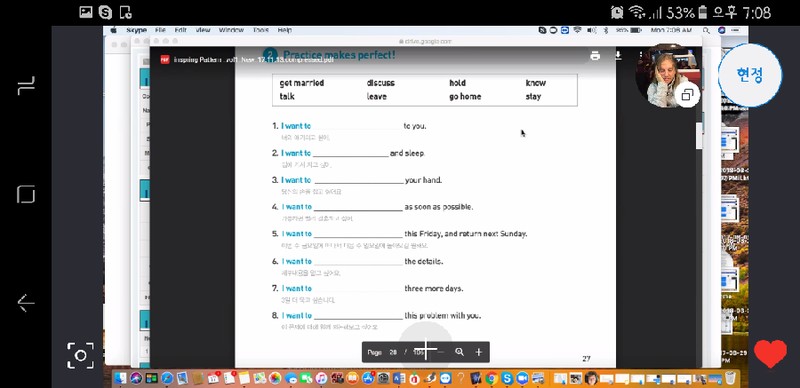Open the PDF viewer's more options dots
The image size is (800, 388).
641,56
